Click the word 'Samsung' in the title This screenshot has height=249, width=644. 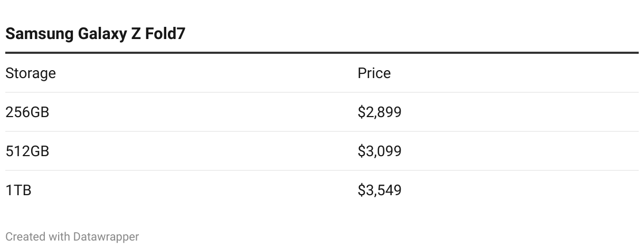tap(39, 35)
